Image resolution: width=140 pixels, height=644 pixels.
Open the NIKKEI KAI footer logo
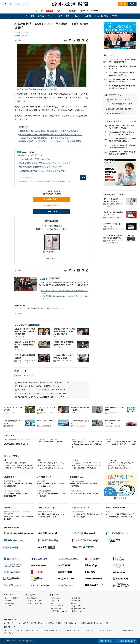coord(120,578)
